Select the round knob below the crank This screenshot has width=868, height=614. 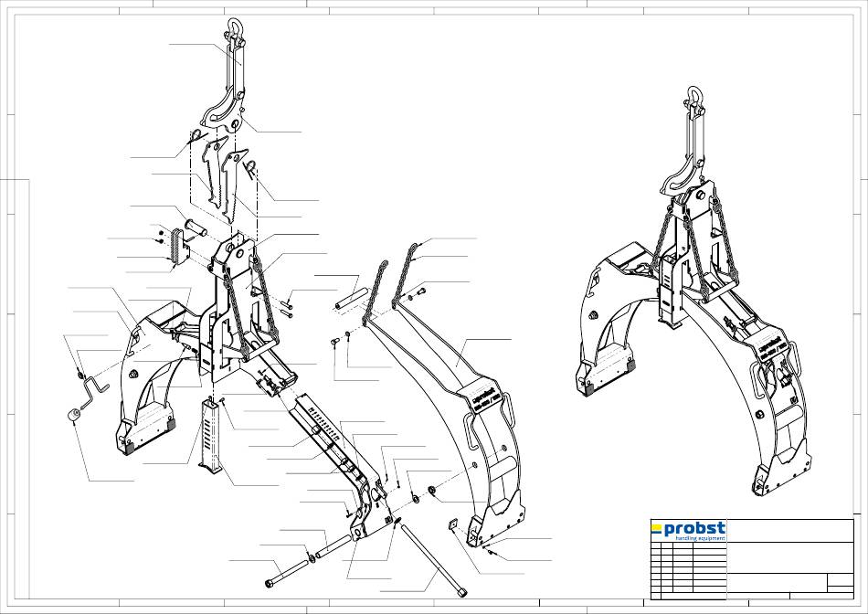(x=74, y=415)
